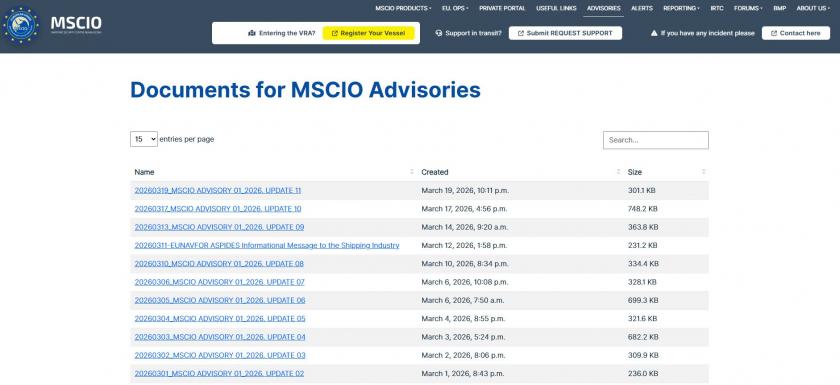Navigate to IRTC

[x=717, y=9]
